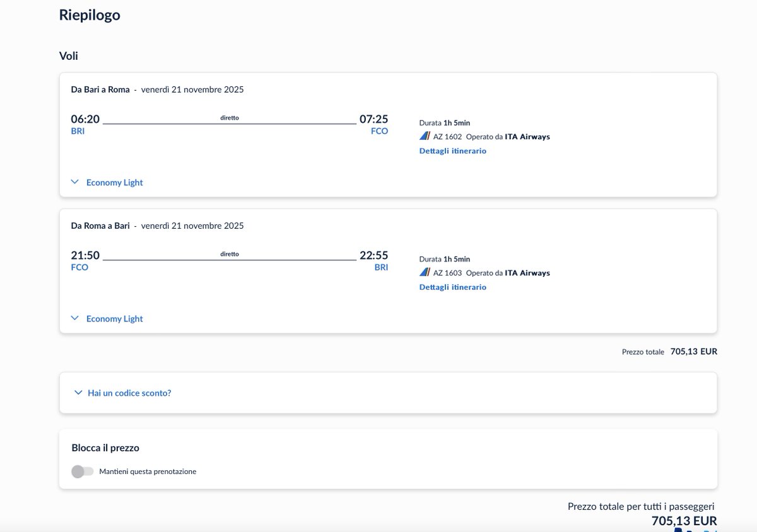Screen dimensions: 757x532
Task: Expand Economy Light fare details for Bari-Roma flight
Action: point(114,182)
